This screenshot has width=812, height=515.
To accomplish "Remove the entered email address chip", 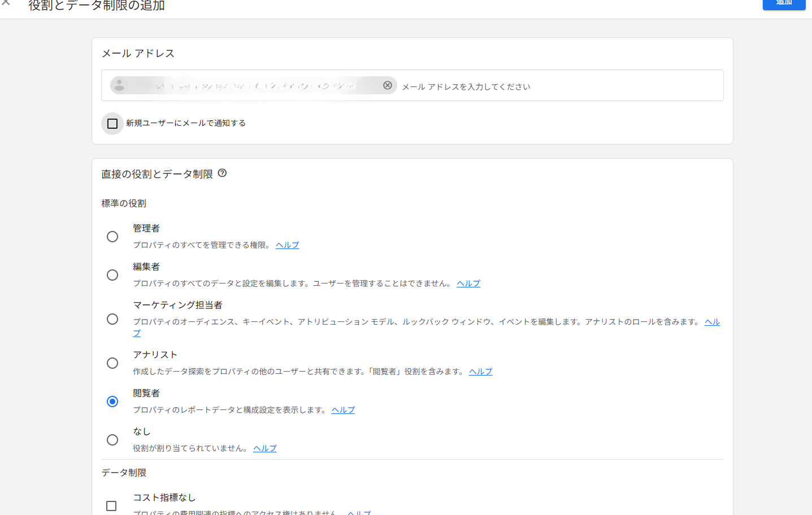I will pyautogui.click(x=388, y=85).
